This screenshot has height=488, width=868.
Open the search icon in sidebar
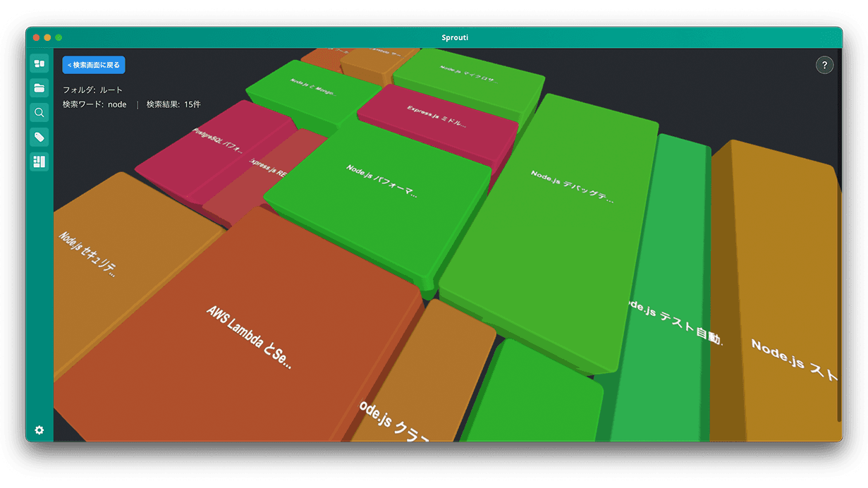point(39,113)
